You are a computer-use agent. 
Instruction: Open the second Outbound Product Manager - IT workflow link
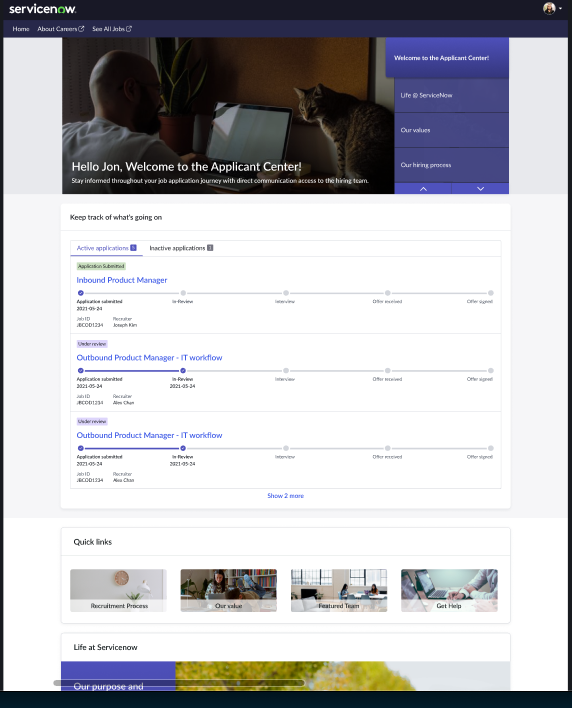[x=149, y=435]
